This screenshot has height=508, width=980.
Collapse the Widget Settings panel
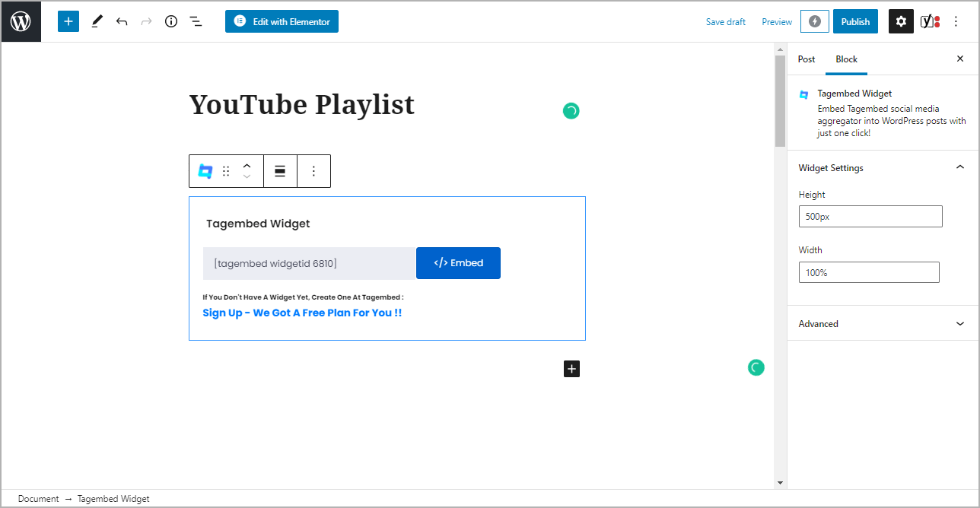[883, 168]
